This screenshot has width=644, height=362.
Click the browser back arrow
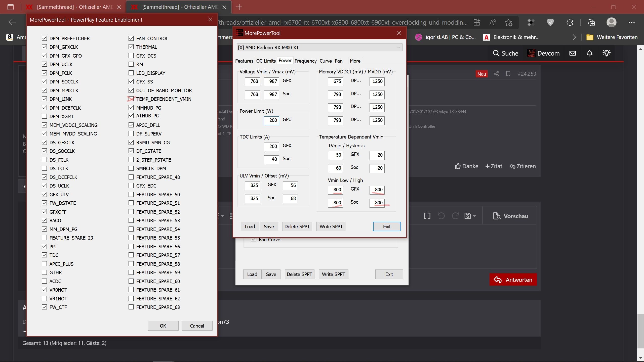pos(12,22)
